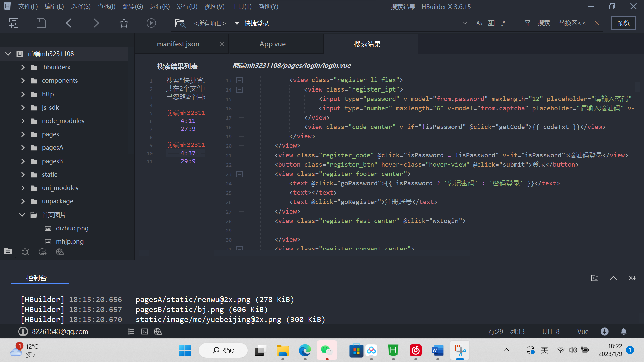This screenshot has height=362, width=644.
Task: Expand the uni_modules folder
Action: [23, 188]
